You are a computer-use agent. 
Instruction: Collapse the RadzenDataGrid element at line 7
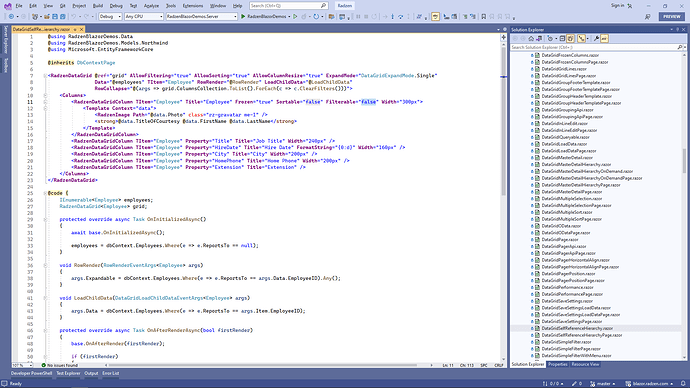tap(45, 76)
